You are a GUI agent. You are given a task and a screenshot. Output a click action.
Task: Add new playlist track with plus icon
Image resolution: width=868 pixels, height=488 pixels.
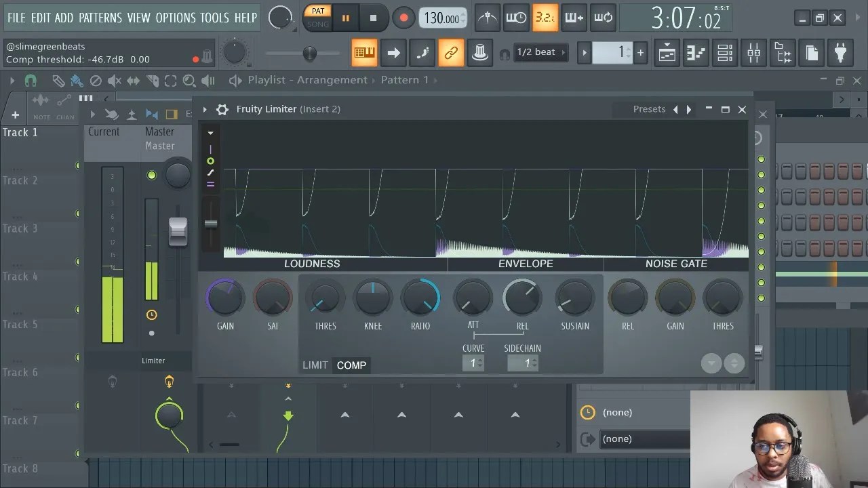[x=15, y=115]
